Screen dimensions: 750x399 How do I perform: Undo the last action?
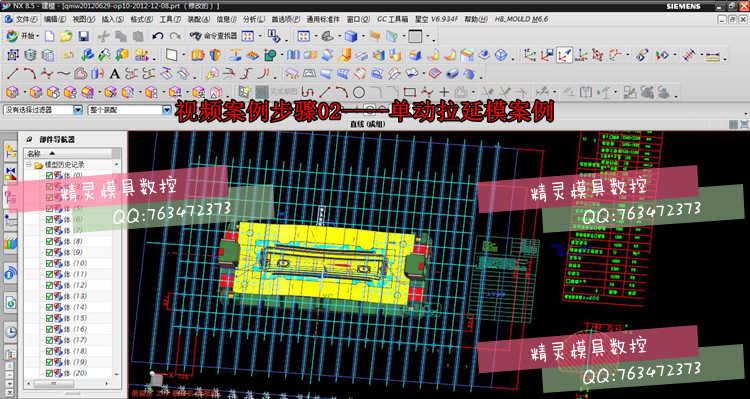tap(158, 36)
